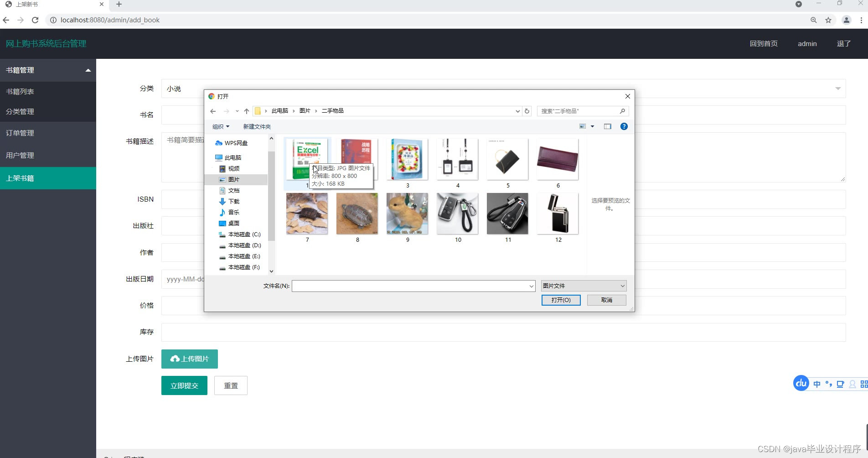Select 此电脑 in navigation pane
The image size is (868, 458).
point(228,157)
